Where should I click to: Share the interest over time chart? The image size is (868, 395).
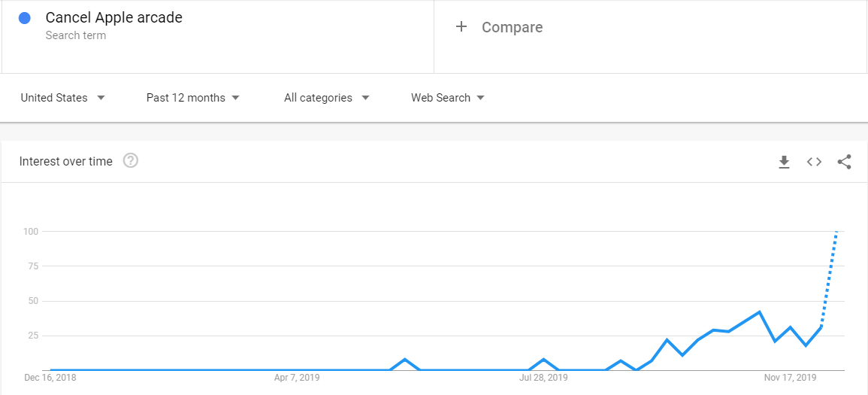(844, 162)
